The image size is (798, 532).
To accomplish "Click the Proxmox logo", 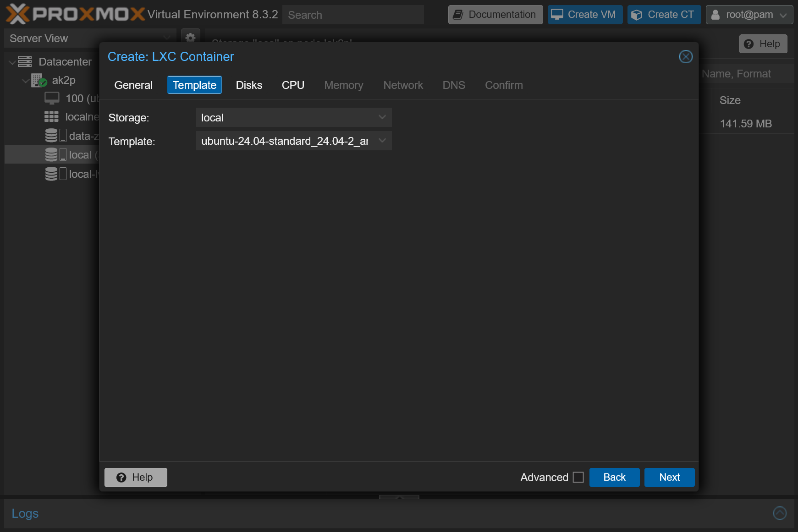I will coord(75,14).
